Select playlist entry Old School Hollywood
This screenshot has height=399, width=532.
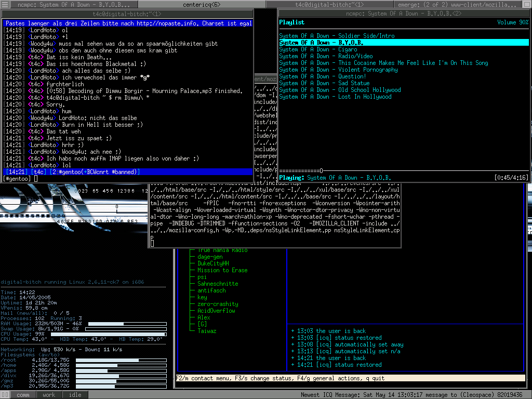(340, 90)
